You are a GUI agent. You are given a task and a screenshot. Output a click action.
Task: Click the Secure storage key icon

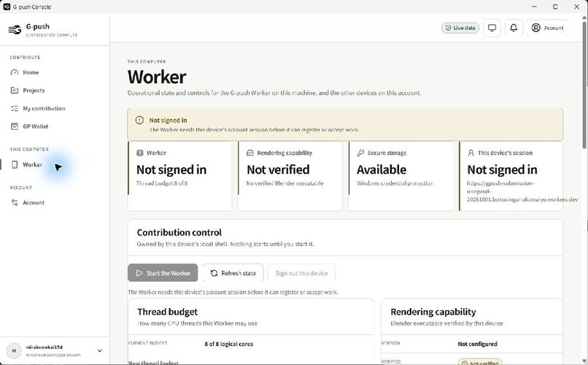[x=360, y=153]
